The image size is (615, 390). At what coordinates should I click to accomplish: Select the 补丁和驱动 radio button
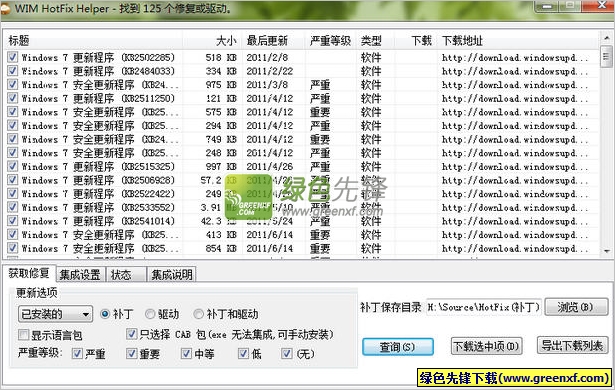coord(198,314)
